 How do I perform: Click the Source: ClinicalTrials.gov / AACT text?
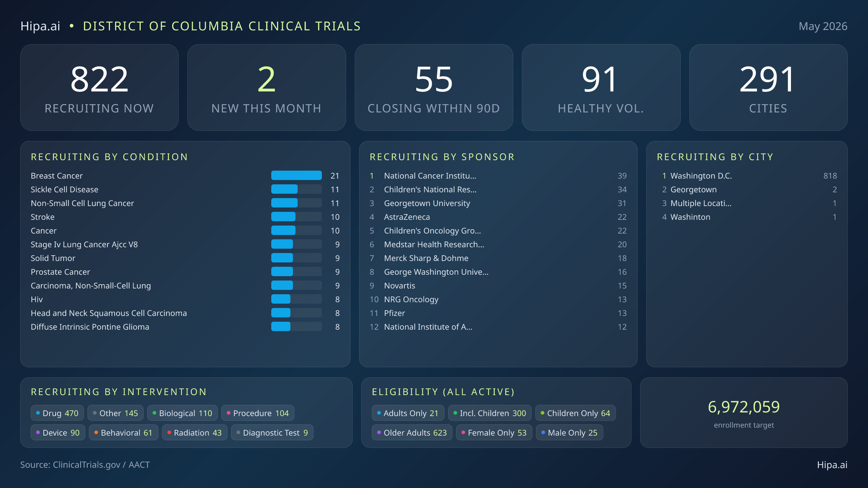(85, 465)
